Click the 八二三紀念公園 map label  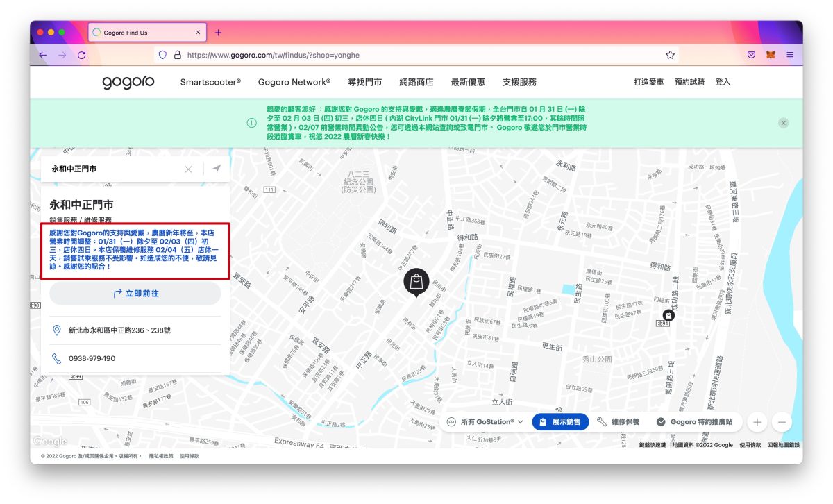pyautogui.click(x=360, y=183)
